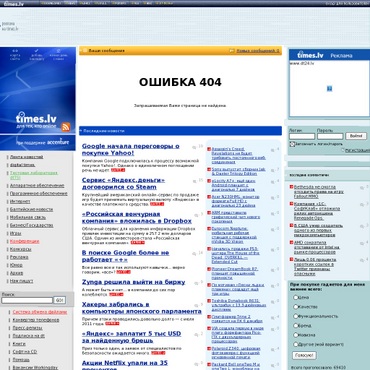Focus the site search text field
This screenshot has height=370, width=370.
coord(27,300)
